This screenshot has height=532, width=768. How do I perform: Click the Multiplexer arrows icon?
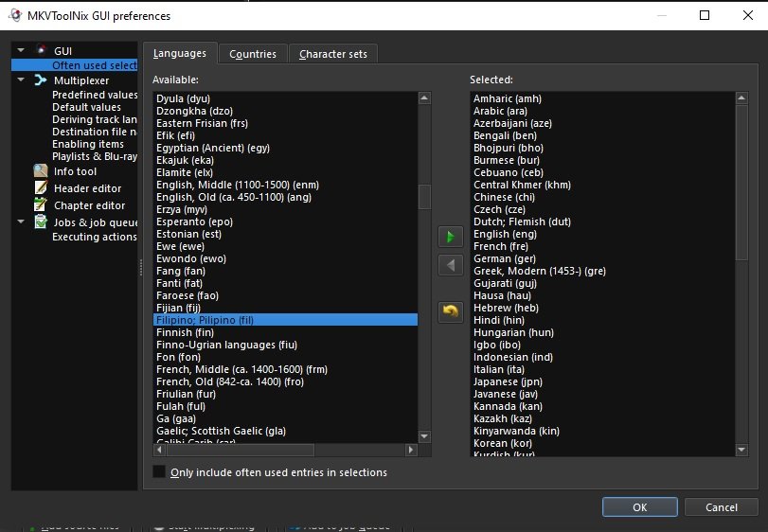[41, 80]
